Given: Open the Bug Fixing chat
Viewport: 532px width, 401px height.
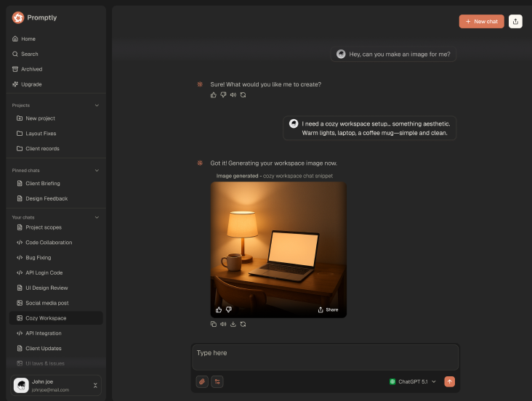Looking at the screenshot, I should pyautogui.click(x=38, y=257).
